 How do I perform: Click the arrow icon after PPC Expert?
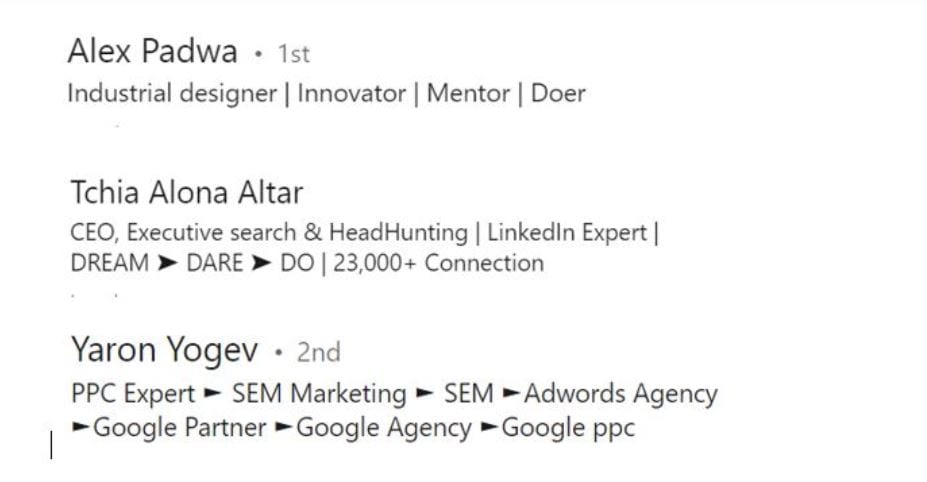(212, 393)
